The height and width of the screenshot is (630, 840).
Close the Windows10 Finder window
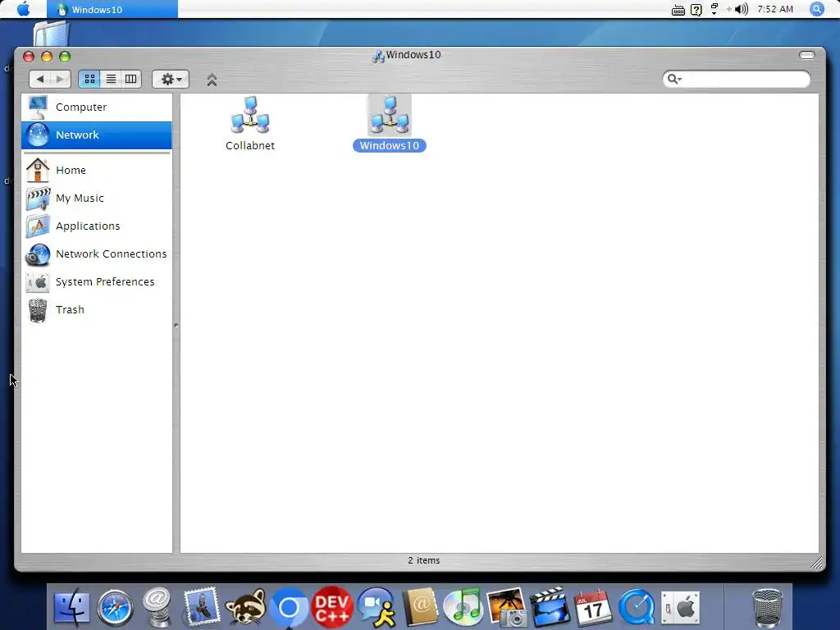(29, 57)
